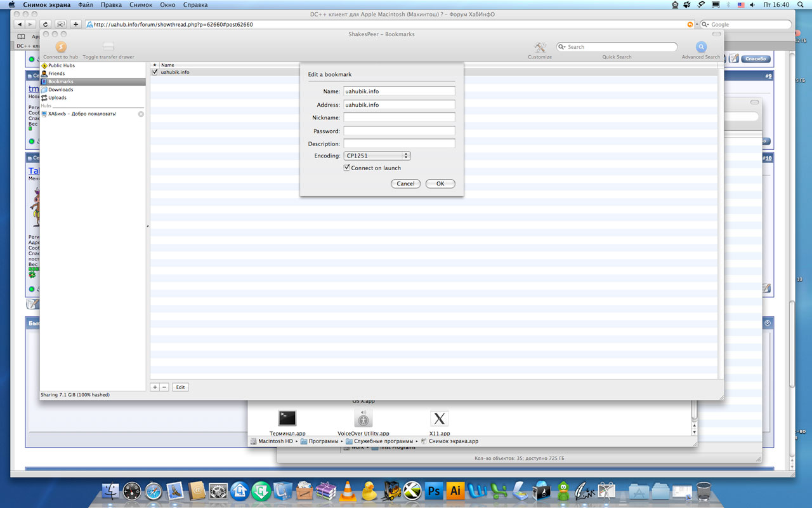Open the Quick Search magnifier dropdown
The height and width of the screenshot is (508, 812).
pyautogui.click(x=562, y=47)
